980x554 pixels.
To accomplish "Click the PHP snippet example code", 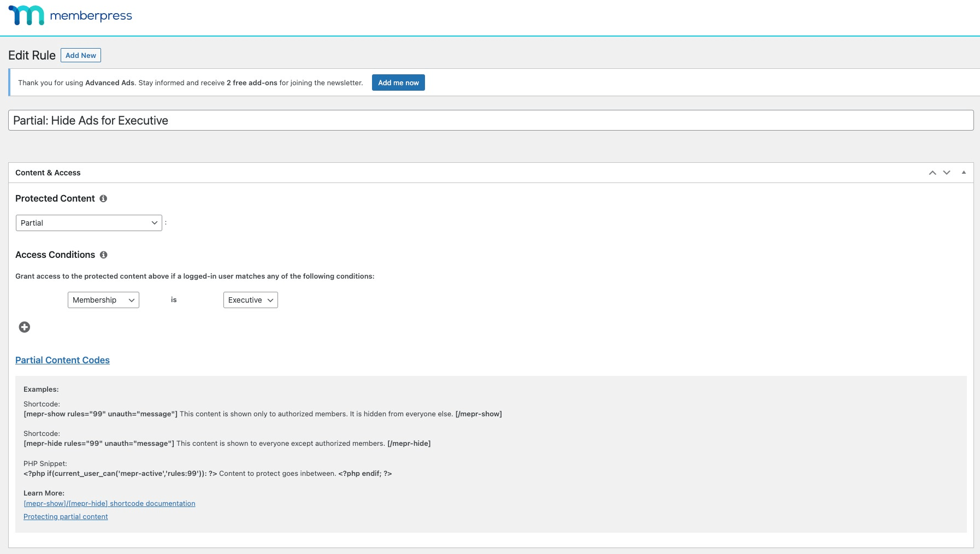I will [208, 474].
